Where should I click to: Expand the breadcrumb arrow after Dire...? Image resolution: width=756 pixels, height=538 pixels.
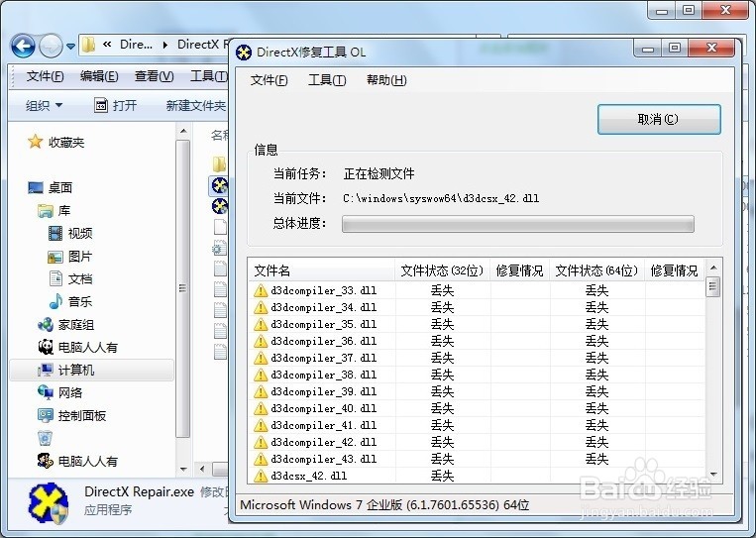point(165,45)
